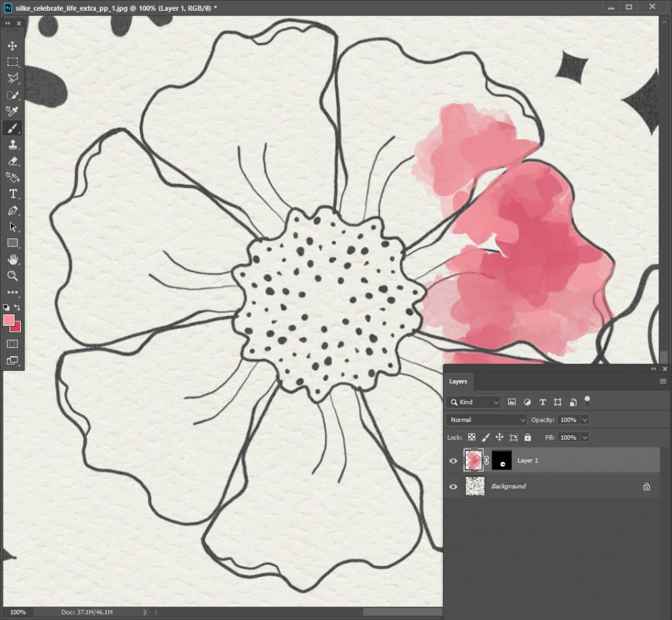Enable lock transparent pixels for layer
Screen dimensions: 672x620
coord(472,437)
